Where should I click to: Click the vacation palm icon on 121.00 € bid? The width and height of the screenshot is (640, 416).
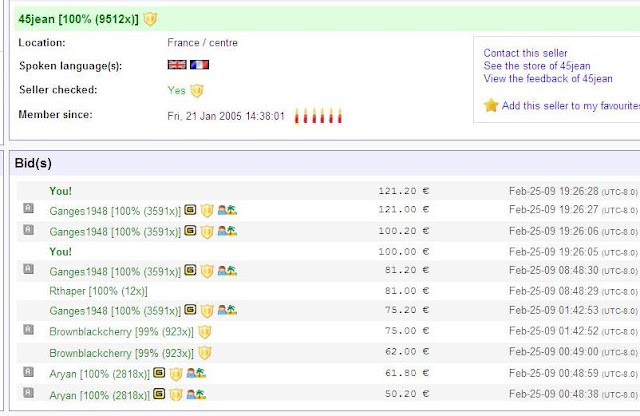point(227,210)
